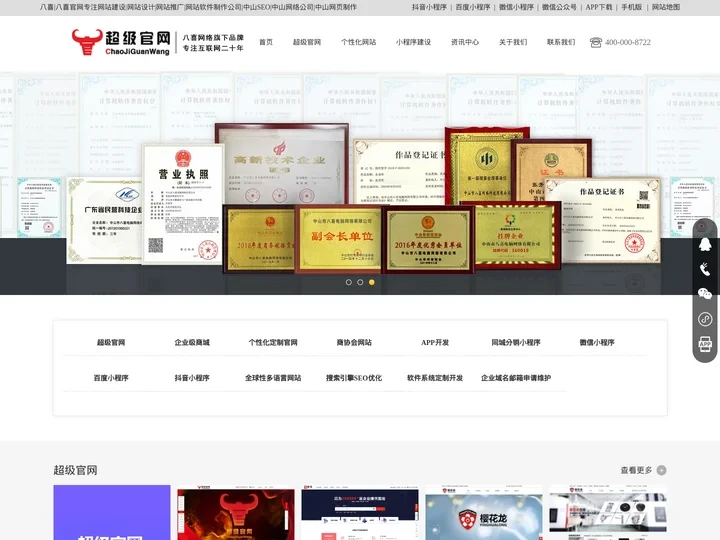Click 手机版 in top bar

pyautogui.click(x=632, y=7)
